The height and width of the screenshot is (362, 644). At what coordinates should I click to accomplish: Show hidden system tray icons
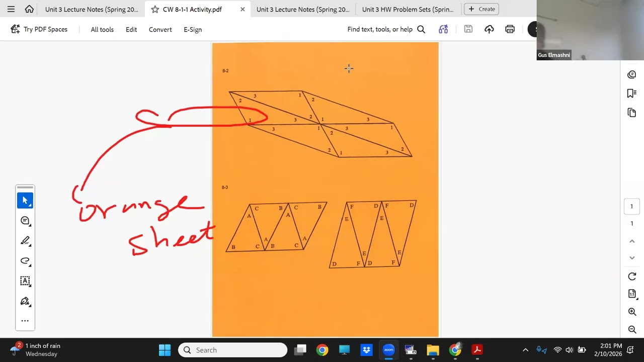coord(525,350)
